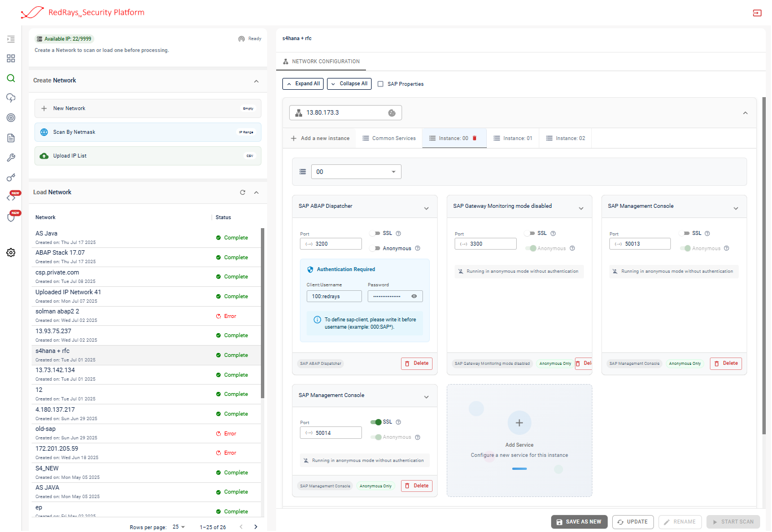The image size is (772, 532).
Task: Open the wrench tools icon in the sidebar
Action: (x=11, y=158)
